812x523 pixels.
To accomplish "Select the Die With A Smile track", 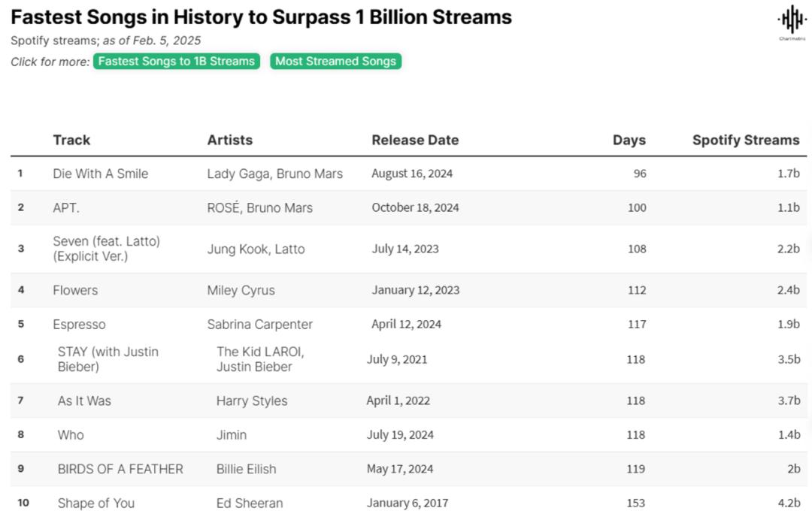I will 101,174.
